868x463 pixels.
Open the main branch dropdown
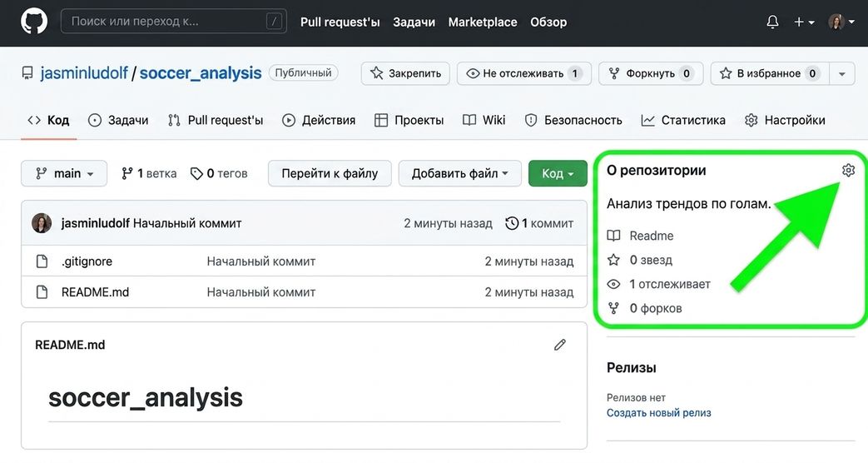pos(63,173)
